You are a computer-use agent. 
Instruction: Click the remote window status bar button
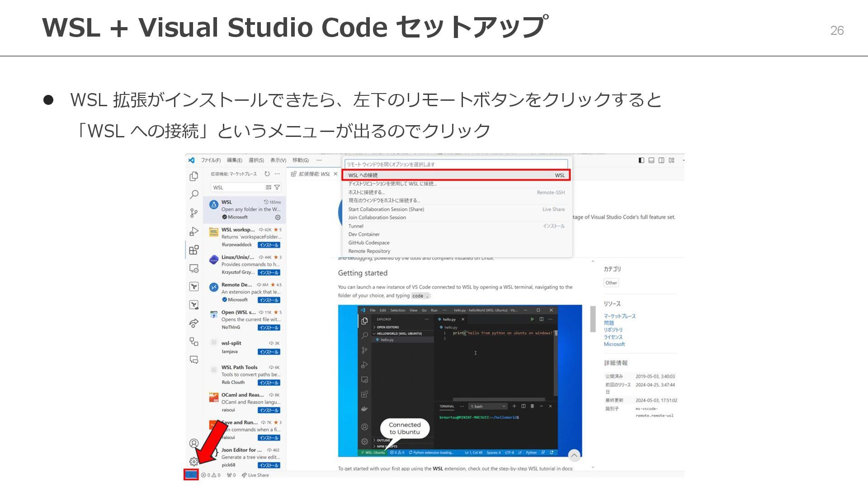pyautogui.click(x=191, y=474)
